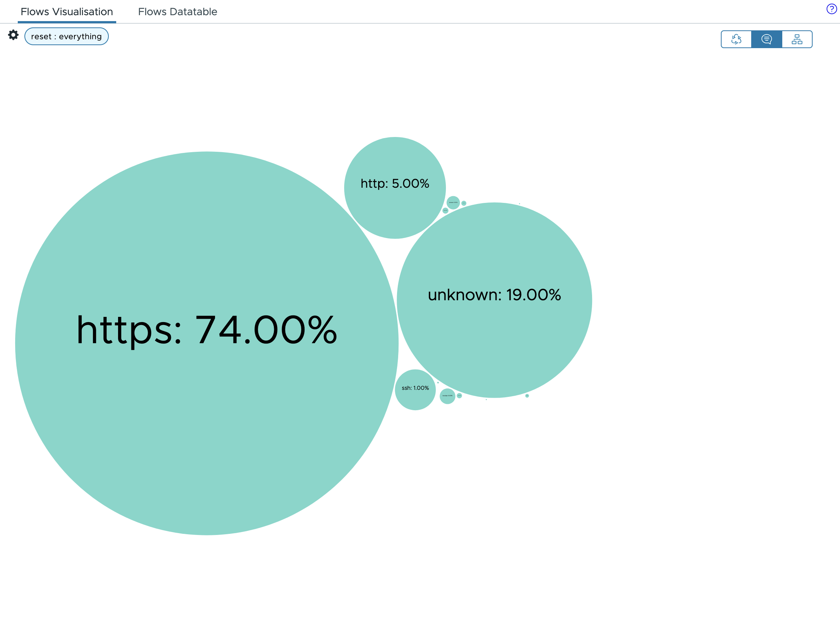The image size is (840, 619).
Task: Click tiny bubble right of the domain bubble
Action: 464,203
